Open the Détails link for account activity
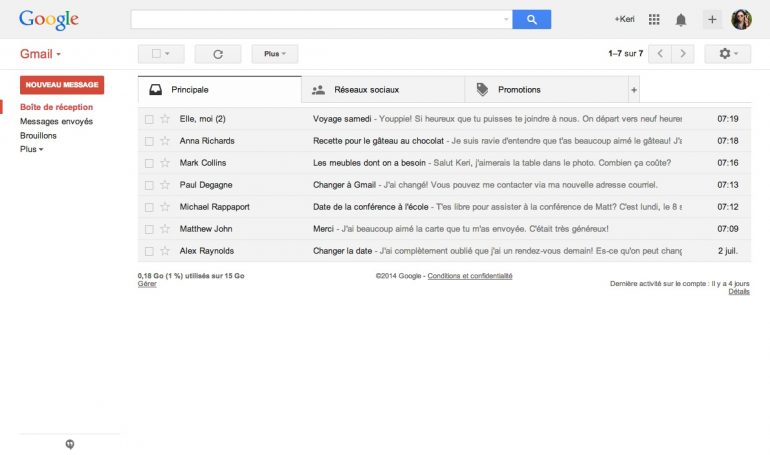 tap(738, 292)
